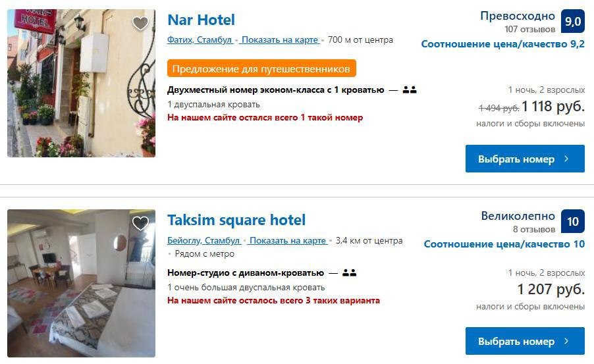Open the Taksim square hotel room photo

[82, 283]
